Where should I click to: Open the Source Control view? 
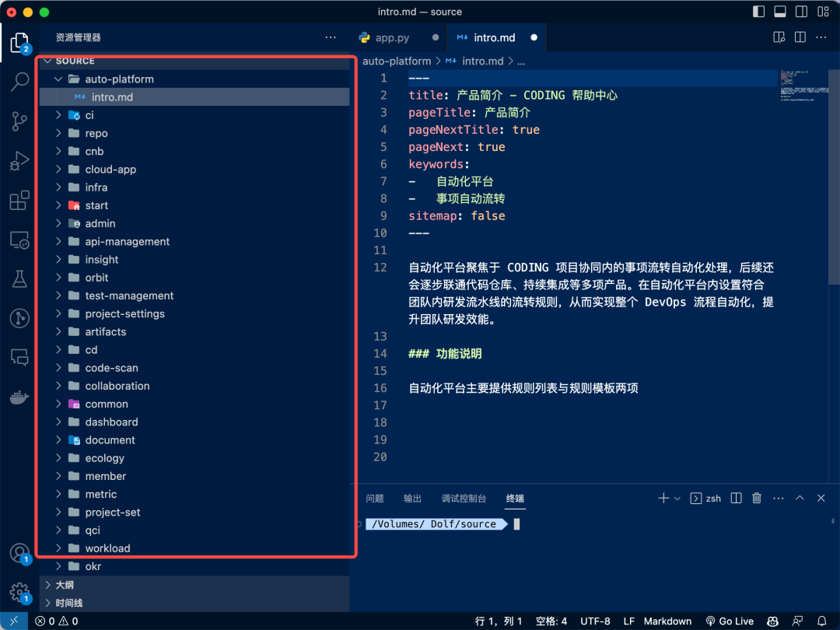19,121
